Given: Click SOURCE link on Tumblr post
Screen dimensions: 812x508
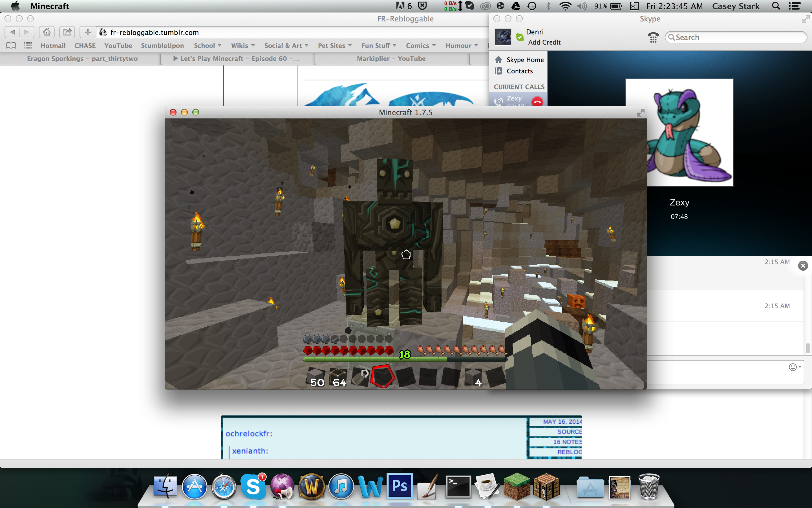Looking at the screenshot, I should tap(570, 432).
